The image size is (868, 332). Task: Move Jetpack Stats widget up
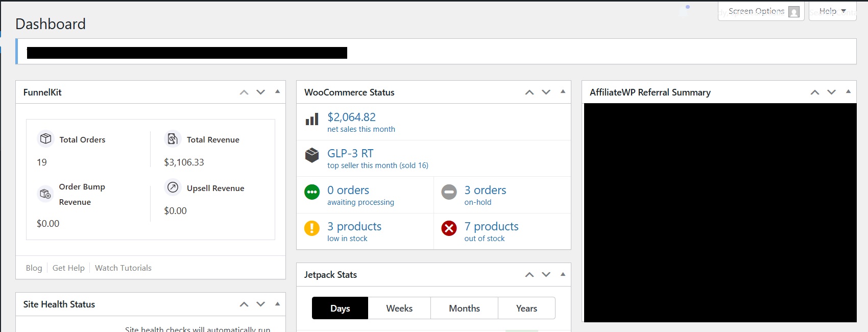point(529,275)
